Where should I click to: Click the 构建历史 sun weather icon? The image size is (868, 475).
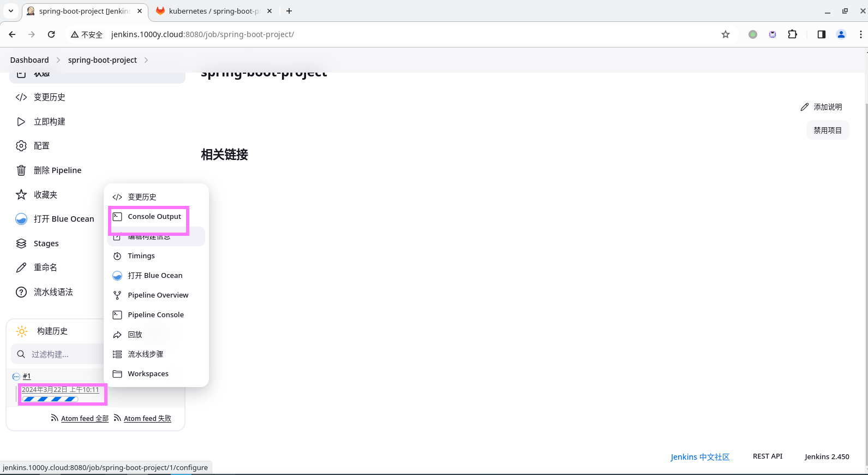click(x=22, y=331)
